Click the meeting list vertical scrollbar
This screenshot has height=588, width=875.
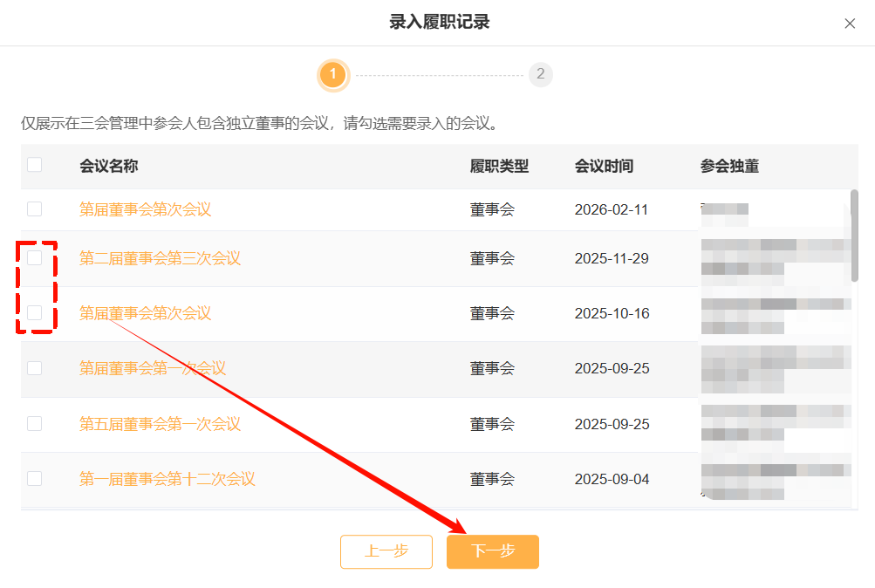click(854, 236)
